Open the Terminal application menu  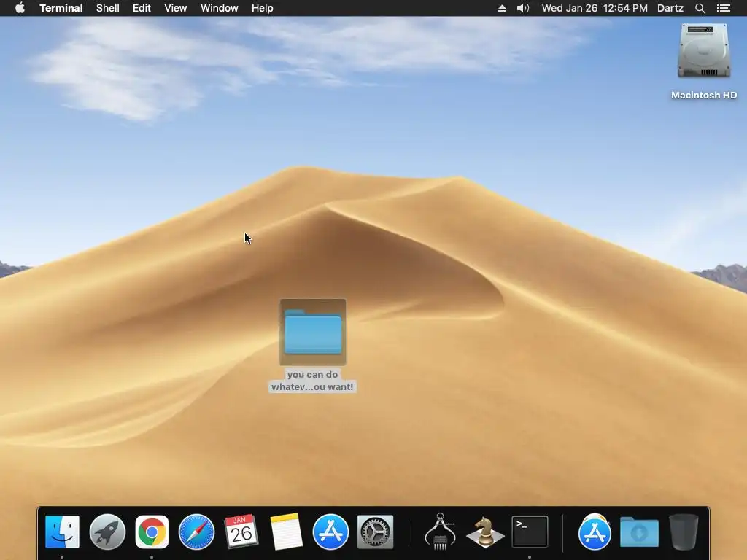[x=61, y=8]
